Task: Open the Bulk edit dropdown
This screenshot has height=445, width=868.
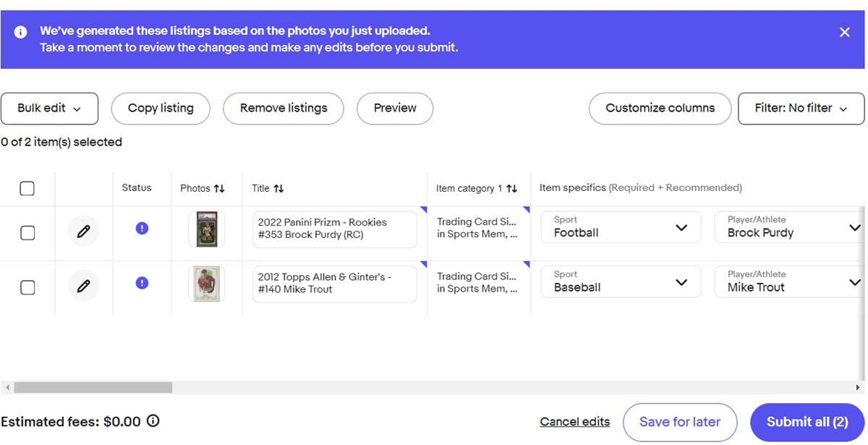Action: coord(49,109)
